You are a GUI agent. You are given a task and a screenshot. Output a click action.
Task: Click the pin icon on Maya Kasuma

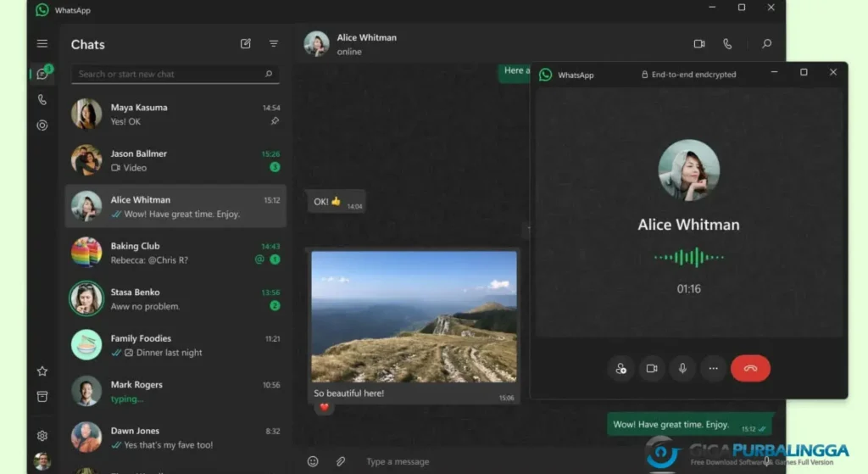pyautogui.click(x=275, y=121)
